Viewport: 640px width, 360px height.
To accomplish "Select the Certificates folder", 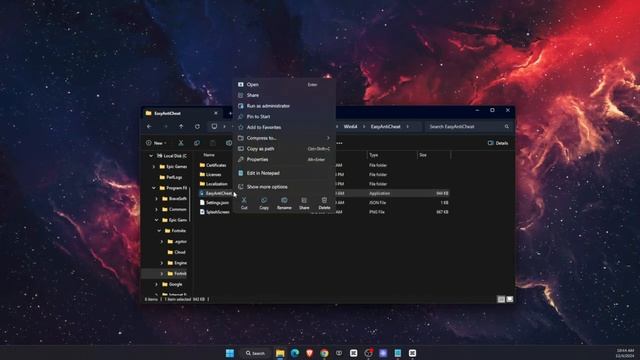I will 213,165.
